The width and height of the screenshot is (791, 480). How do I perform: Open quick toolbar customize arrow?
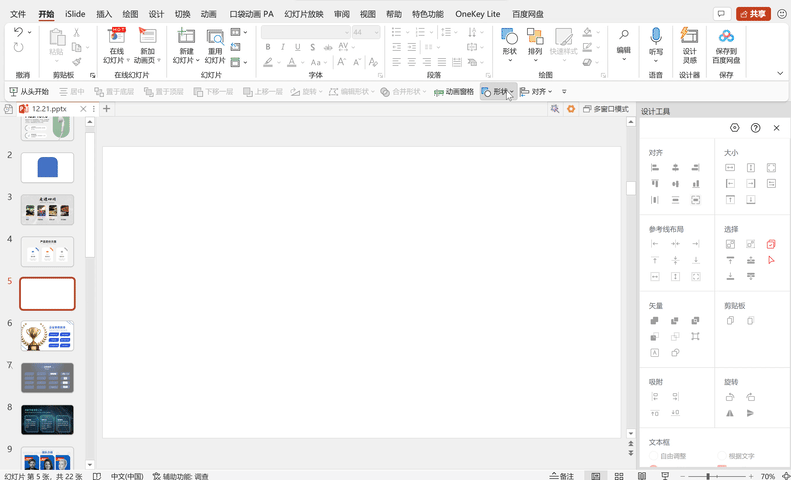(564, 92)
